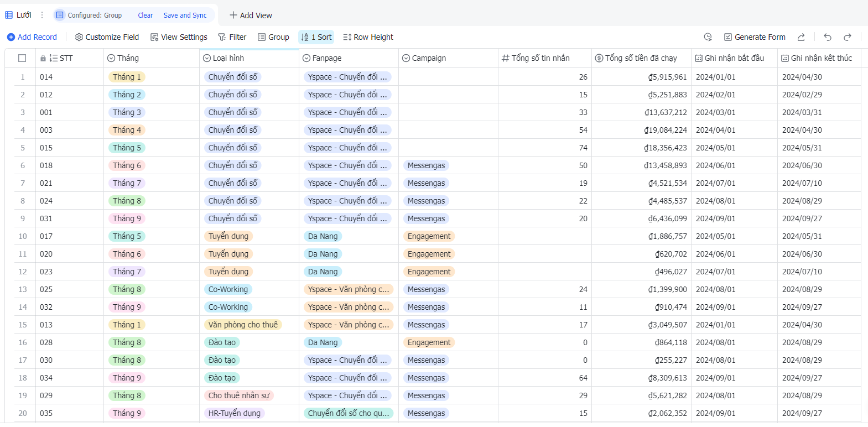Open the Group options
The height and width of the screenshot is (427, 868).
(x=273, y=37)
